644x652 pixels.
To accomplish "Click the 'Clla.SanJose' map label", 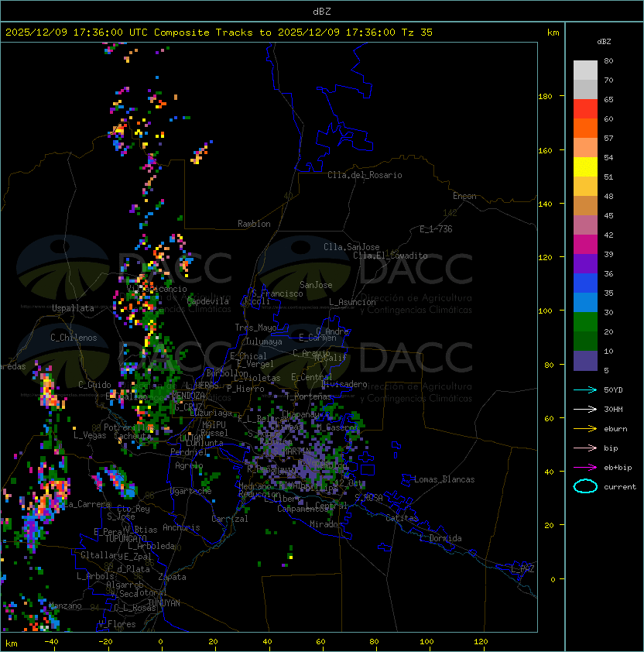I will click(x=351, y=247).
